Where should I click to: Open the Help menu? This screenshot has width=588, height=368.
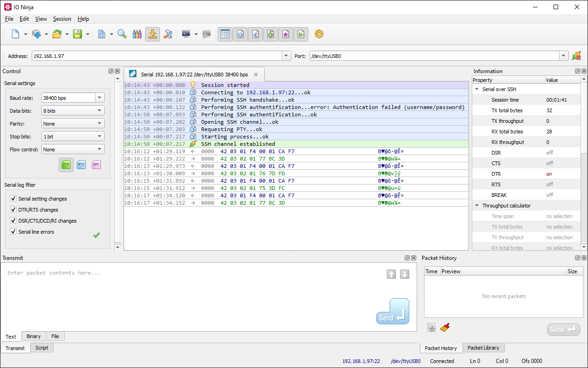(x=83, y=19)
